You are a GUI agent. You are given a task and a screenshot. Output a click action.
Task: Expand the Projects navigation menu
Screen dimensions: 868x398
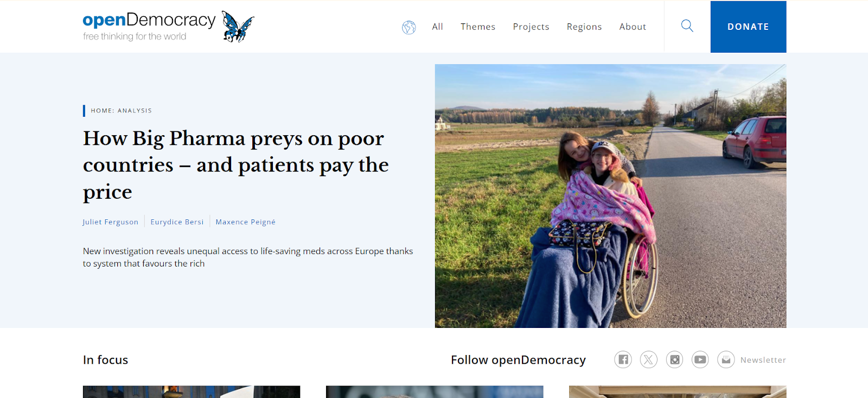[531, 27]
